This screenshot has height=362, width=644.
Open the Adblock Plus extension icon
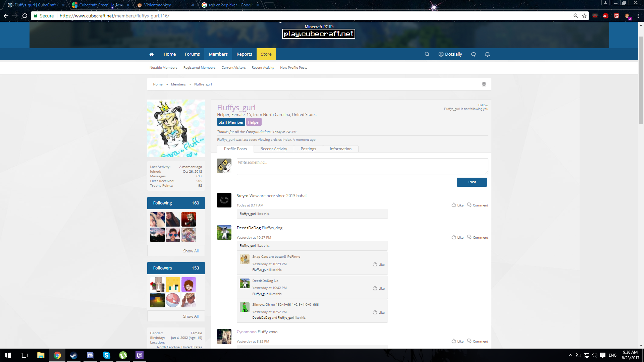coord(606,16)
